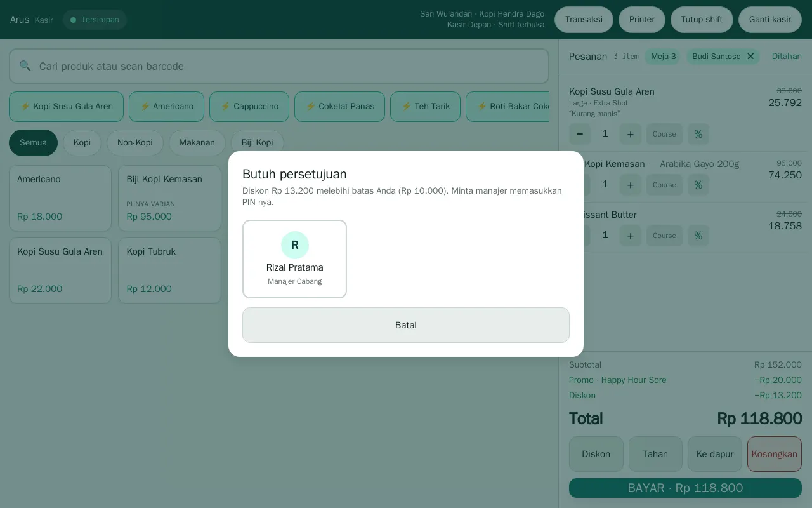Click the search magnifier icon
The width and height of the screenshot is (812, 508).
[x=25, y=66]
